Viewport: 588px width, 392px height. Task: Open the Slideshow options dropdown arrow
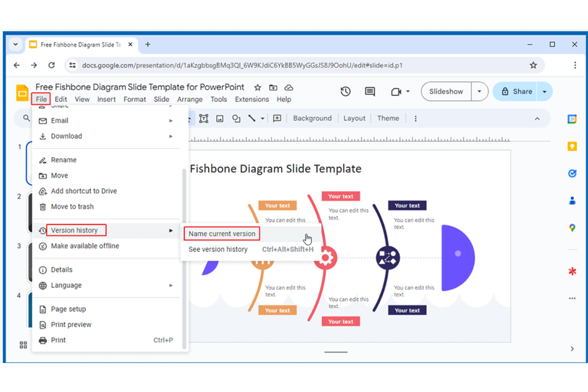(x=479, y=91)
